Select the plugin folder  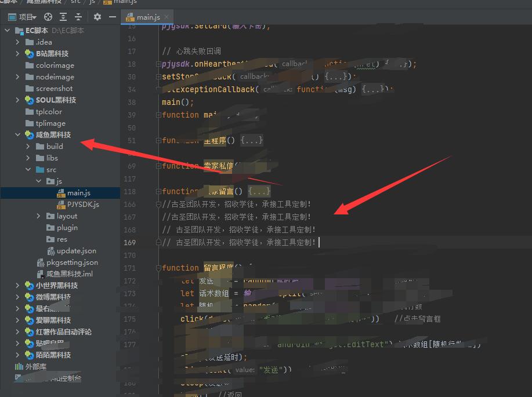click(x=67, y=228)
